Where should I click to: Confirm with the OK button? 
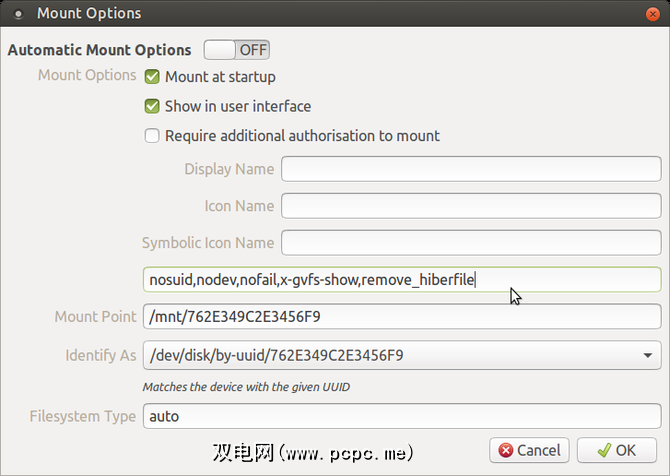(617, 450)
